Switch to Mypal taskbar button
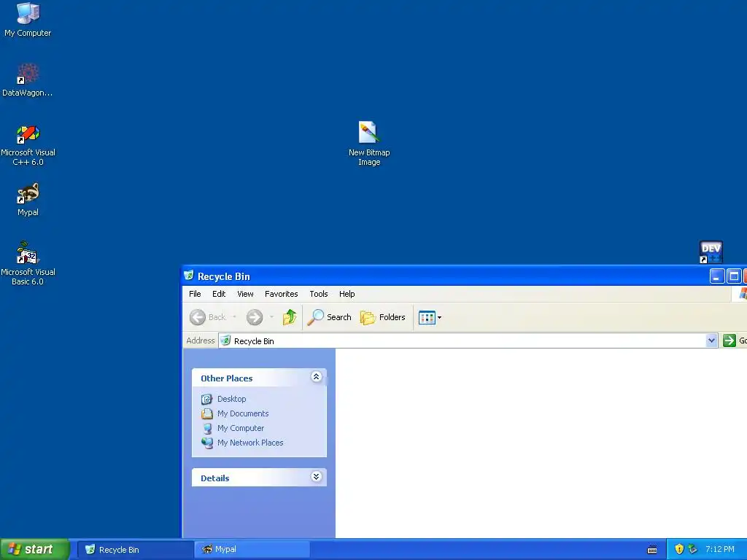 click(x=252, y=550)
